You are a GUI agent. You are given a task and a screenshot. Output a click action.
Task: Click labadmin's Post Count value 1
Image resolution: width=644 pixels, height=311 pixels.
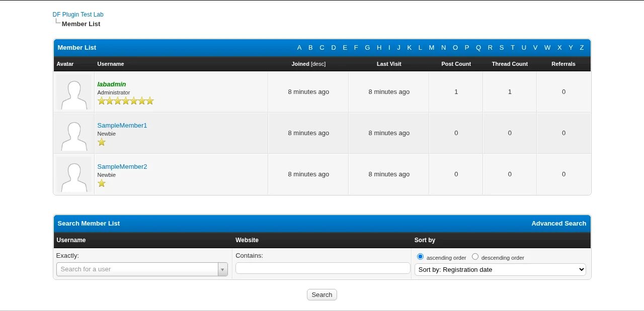pos(456,92)
